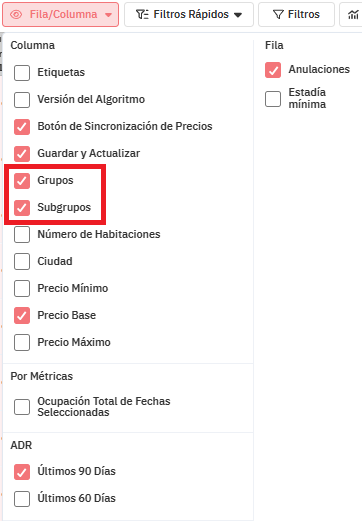The width and height of the screenshot is (362, 521).
Task: Uncheck the Precio Base checkbox
Action: (x=22, y=316)
